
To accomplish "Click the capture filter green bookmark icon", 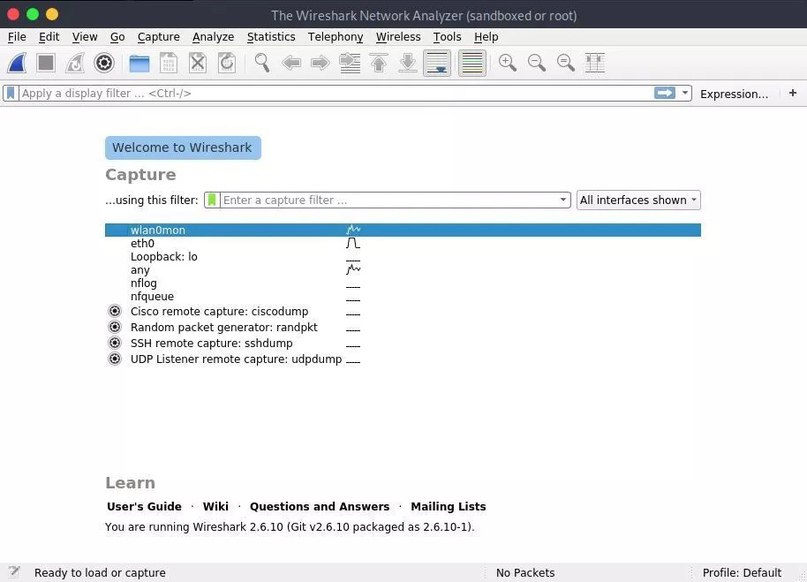I will coord(212,200).
